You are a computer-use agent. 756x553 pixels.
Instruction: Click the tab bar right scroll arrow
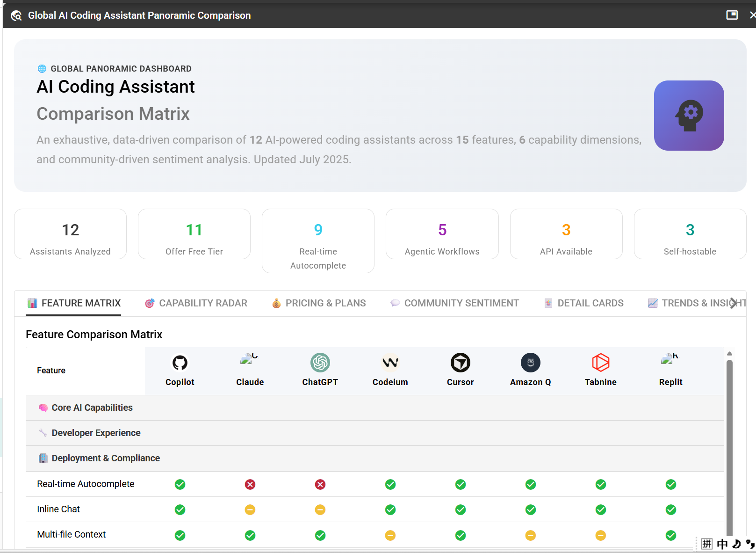click(x=734, y=303)
